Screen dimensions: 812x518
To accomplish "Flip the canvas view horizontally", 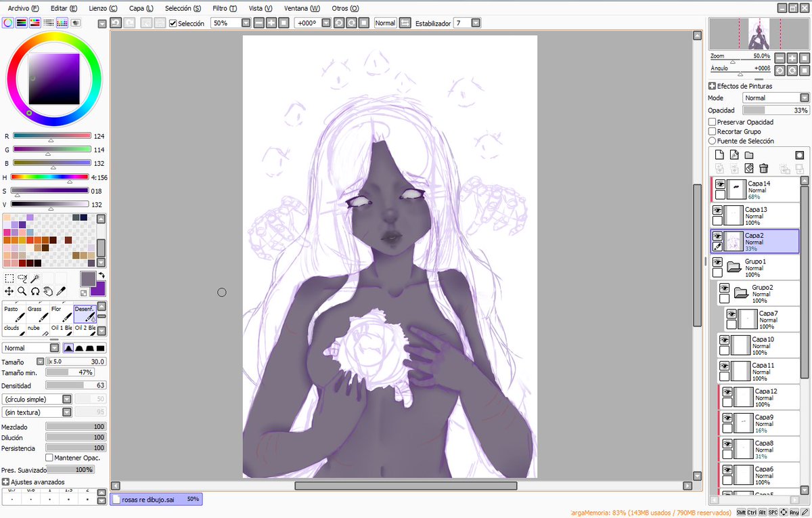I will pyautogui.click(x=405, y=23).
